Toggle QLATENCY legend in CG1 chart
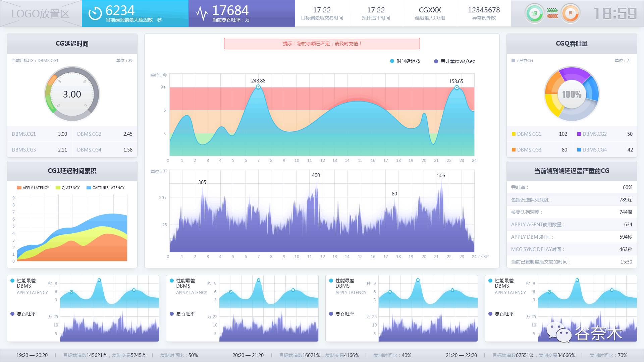644x362 pixels. pos(68,188)
